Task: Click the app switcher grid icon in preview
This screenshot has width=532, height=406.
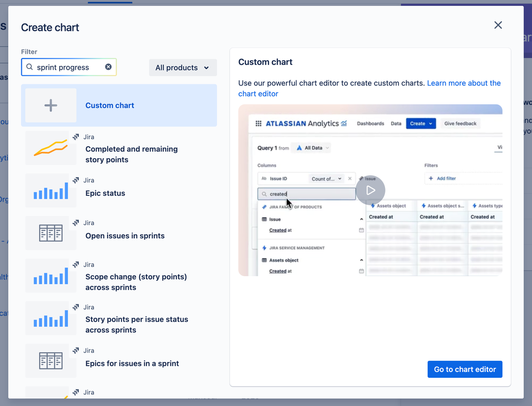Action: (258, 123)
